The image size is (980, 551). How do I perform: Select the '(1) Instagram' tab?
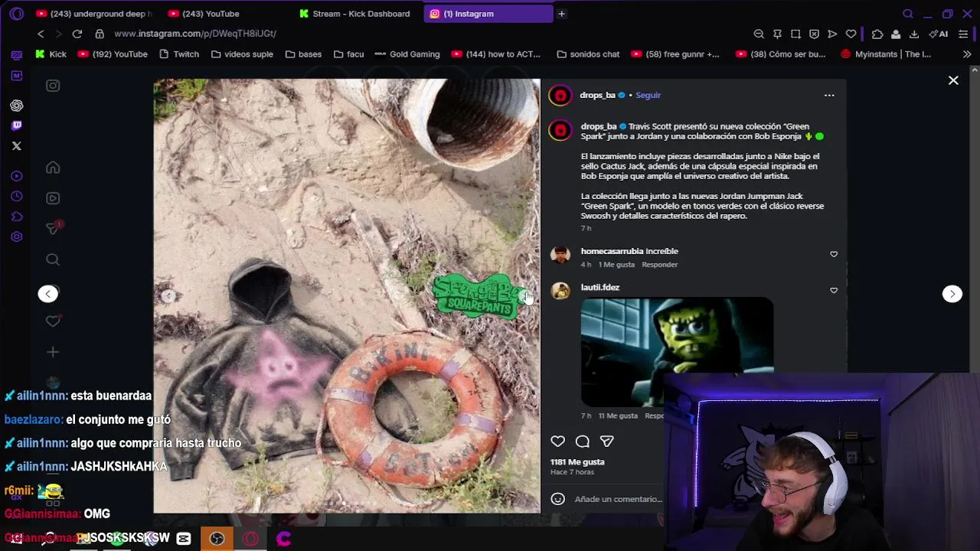[488, 14]
